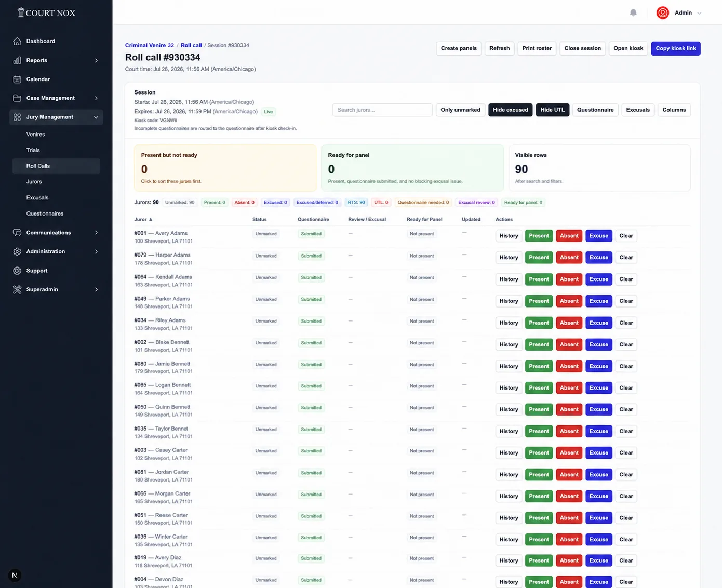Click the Calendar icon in sidebar

pos(17,79)
